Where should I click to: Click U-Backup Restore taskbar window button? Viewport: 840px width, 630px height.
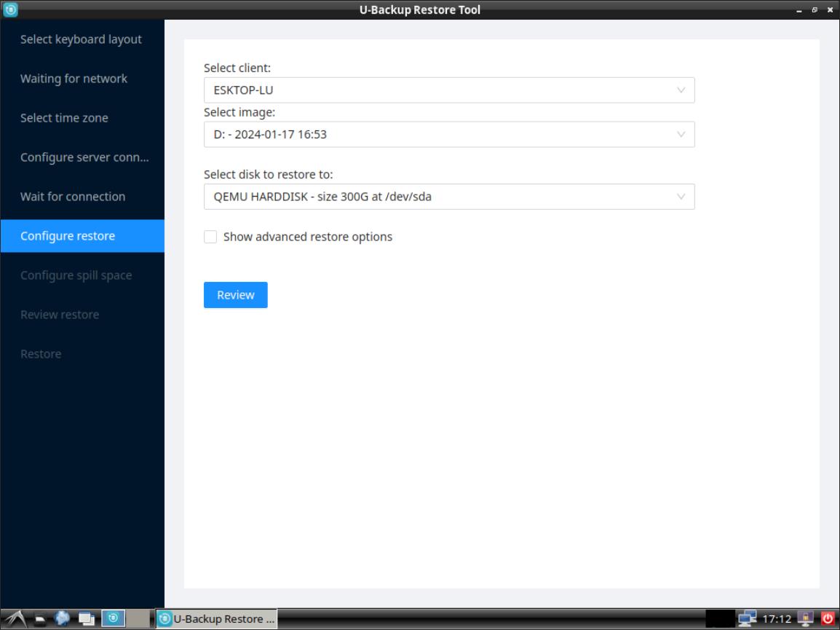[216, 618]
